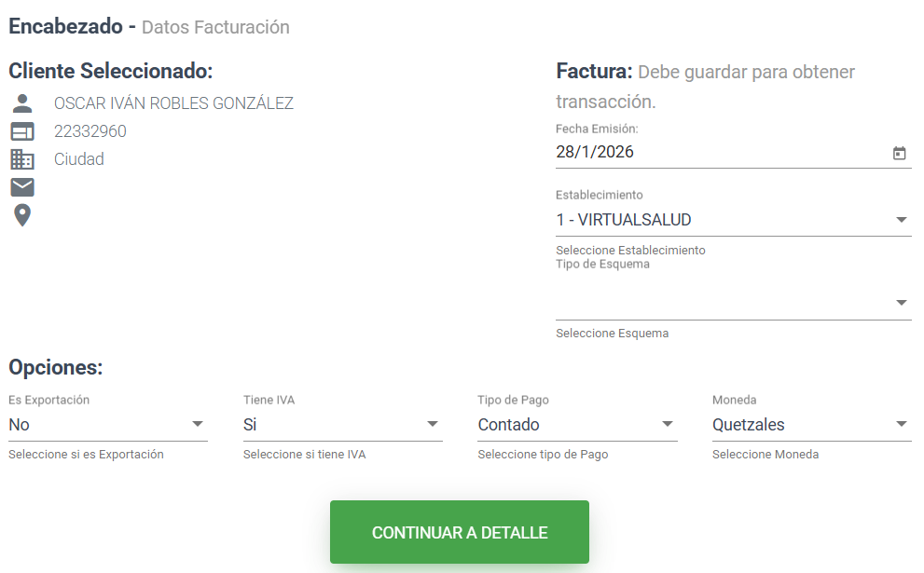This screenshot has width=924, height=573.
Task: Click the Ciudad address text
Action: 79,159
